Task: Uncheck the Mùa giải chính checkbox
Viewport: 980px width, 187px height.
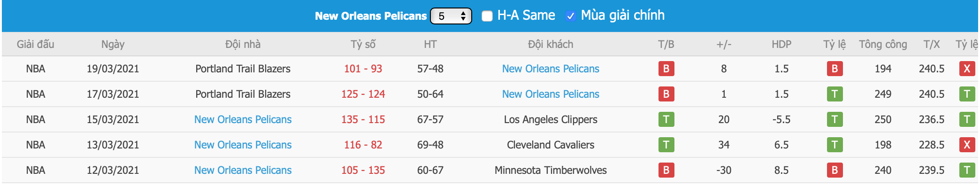Action: pos(570,16)
